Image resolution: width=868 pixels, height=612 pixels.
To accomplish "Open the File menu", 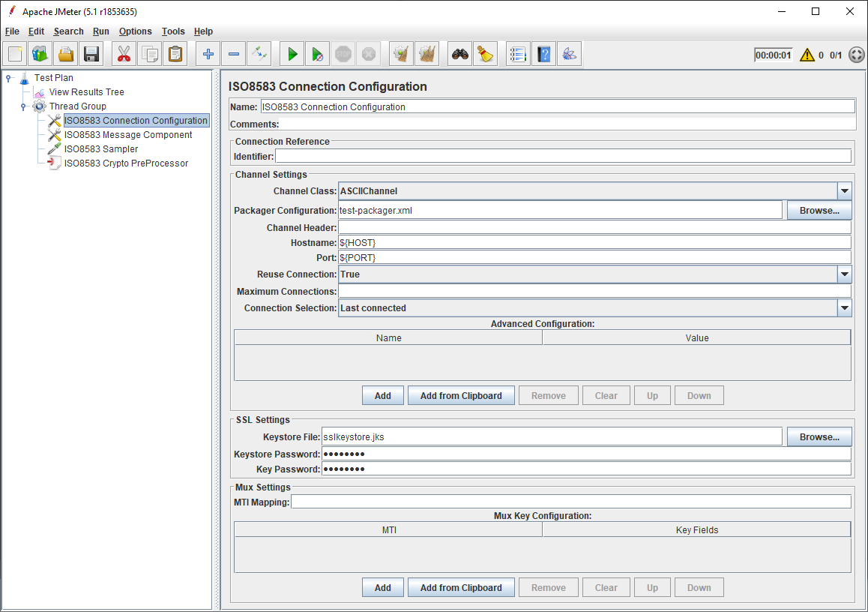I will click(12, 31).
